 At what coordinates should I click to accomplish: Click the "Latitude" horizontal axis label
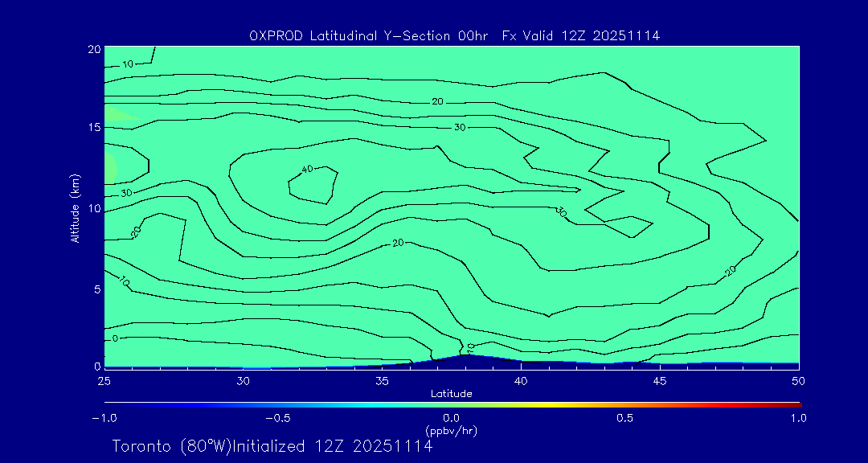(451, 394)
